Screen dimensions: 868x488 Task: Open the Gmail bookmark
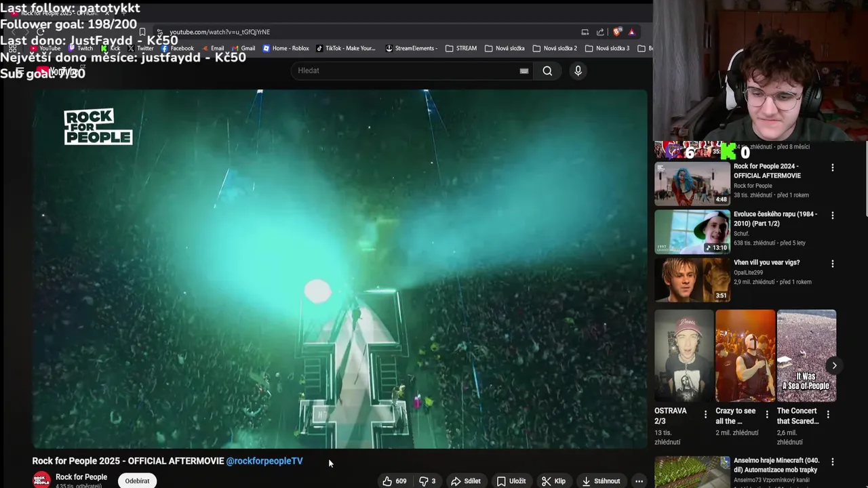coord(243,48)
